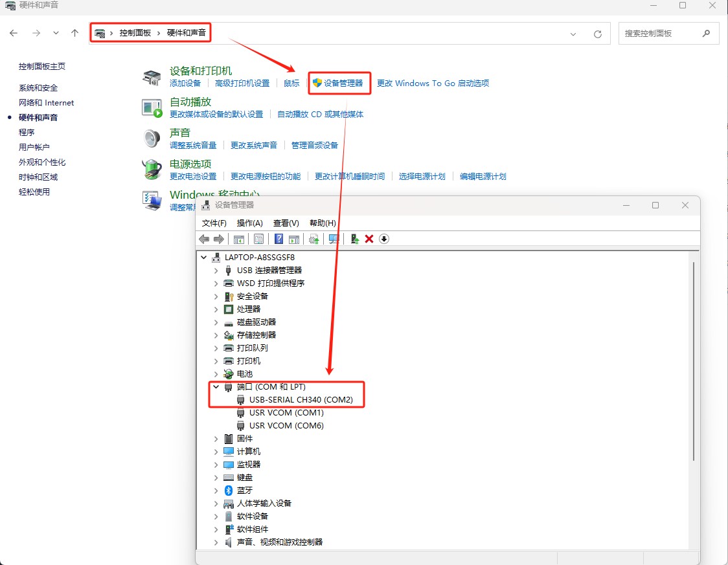Click the processor icon beside 处理器
Screen dimensions: 728x565
229,309
